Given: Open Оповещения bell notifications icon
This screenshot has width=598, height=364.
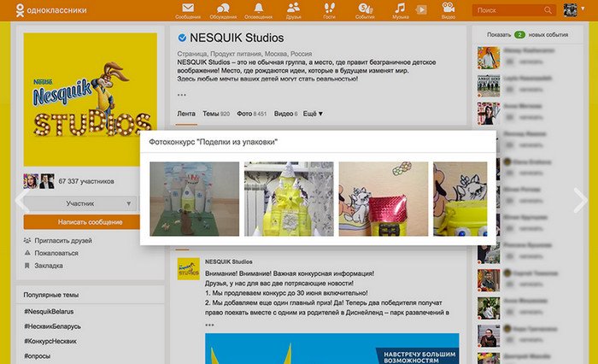Looking at the screenshot, I should coord(259,11).
